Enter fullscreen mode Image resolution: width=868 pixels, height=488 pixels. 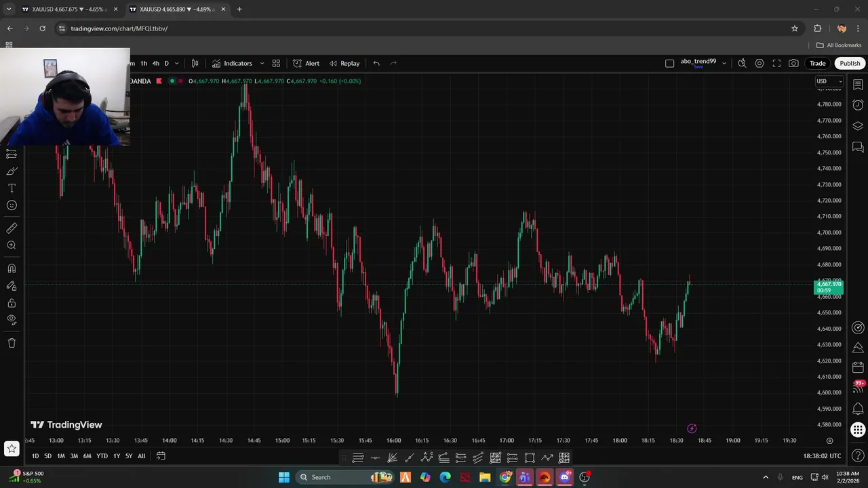click(776, 63)
